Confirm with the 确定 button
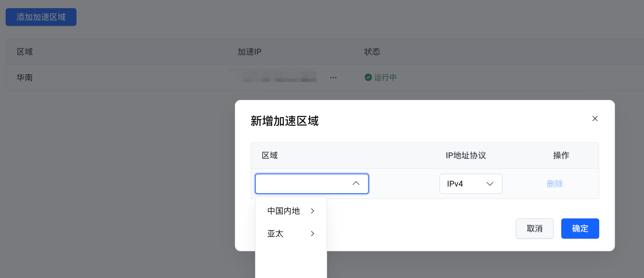The image size is (644, 278). (580, 229)
